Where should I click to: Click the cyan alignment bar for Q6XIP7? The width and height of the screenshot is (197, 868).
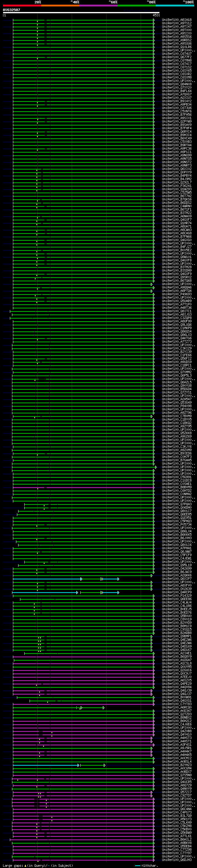click(x=47, y=579)
